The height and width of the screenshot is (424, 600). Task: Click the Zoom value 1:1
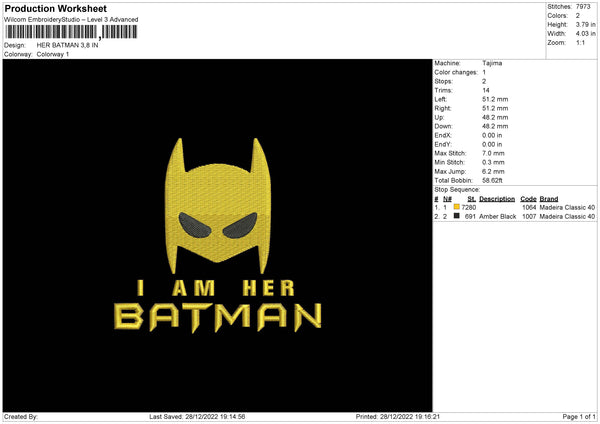pos(580,43)
